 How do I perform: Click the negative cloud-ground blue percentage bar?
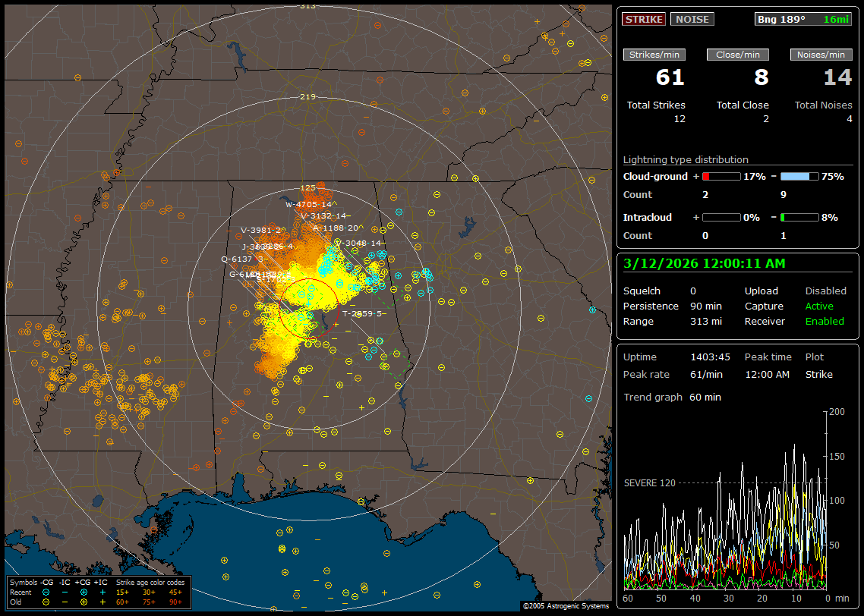799,176
